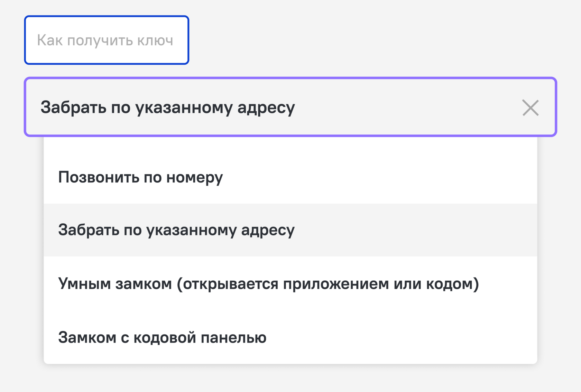581x392 pixels.
Task: Click the first dropdown entry Позвонить по номеру
Action: [x=290, y=177]
